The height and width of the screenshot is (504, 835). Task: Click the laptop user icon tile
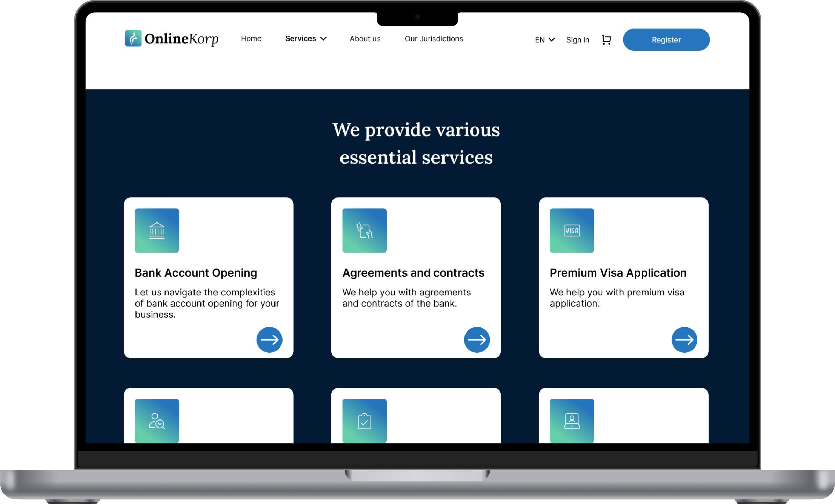[x=572, y=421]
